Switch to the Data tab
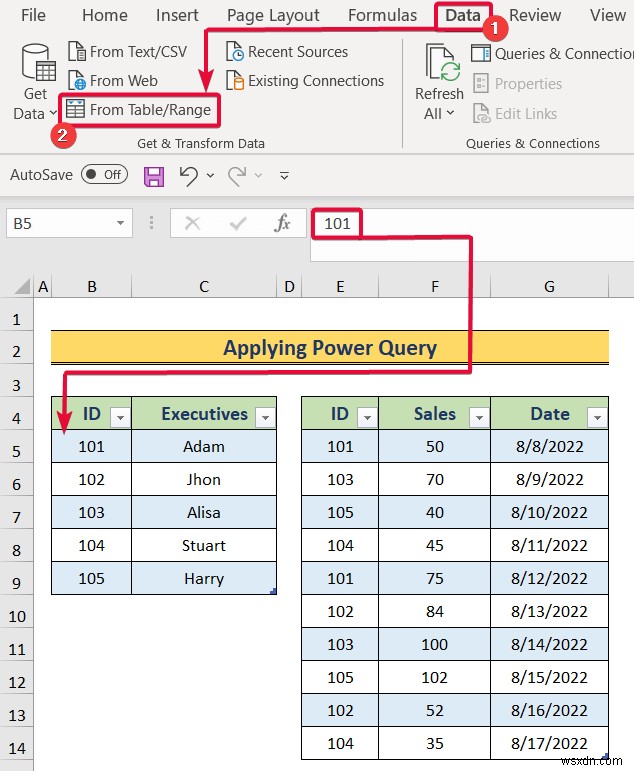 462,15
